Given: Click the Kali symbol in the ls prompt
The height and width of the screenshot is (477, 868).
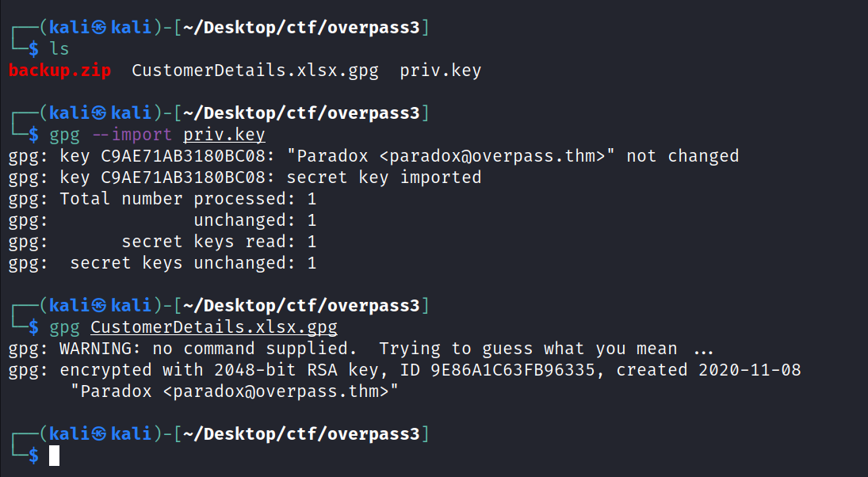Looking at the screenshot, I should [x=98, y=29].
